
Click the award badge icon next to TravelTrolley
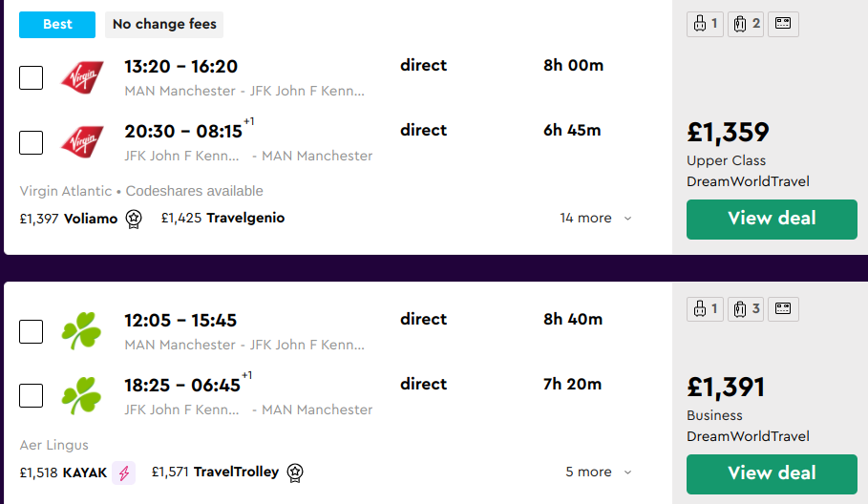295,472
